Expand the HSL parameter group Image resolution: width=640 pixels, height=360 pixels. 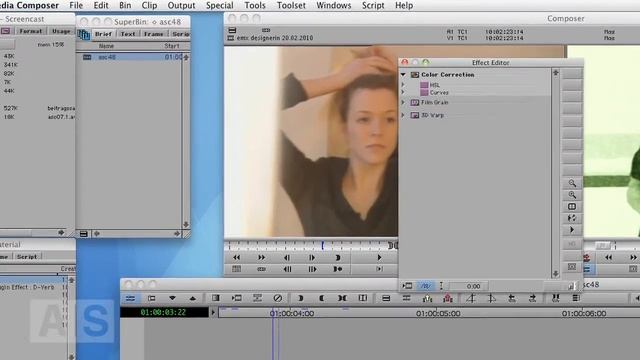coord(403,85)
